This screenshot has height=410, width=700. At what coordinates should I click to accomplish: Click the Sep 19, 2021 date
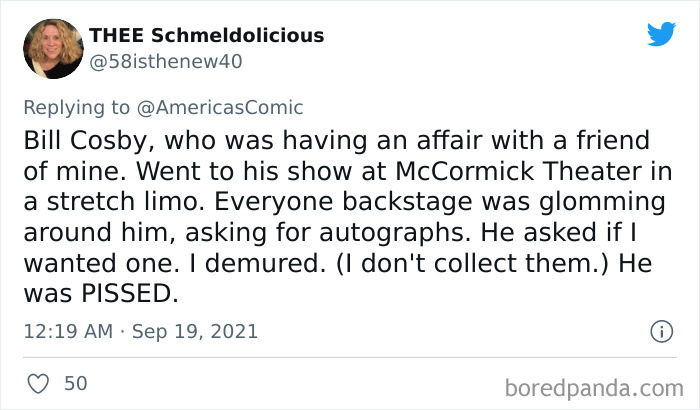pos(196,330)
